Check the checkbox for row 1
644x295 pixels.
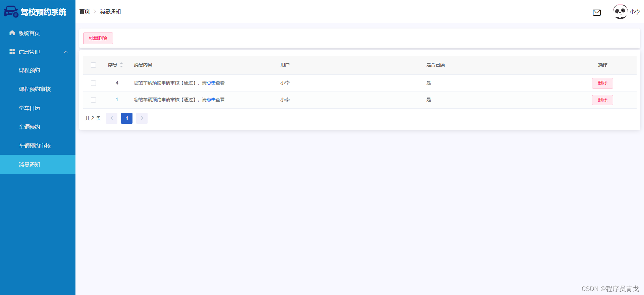pyautogui.click(x=93, y=100)
